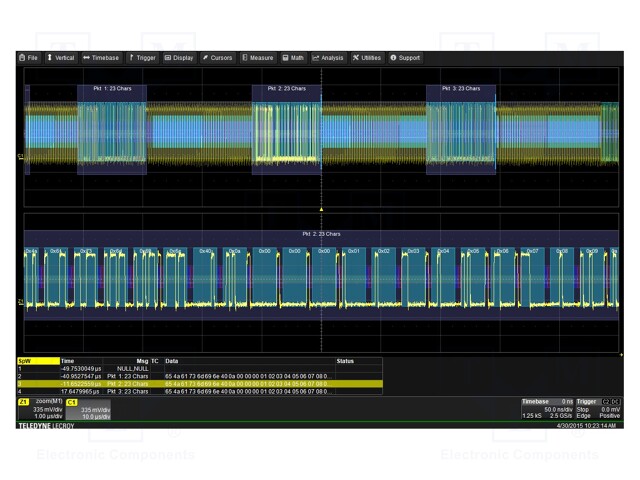Open the Timebase descriptor box
Screen dimensions: 640x480
click(x=546, y=409)
